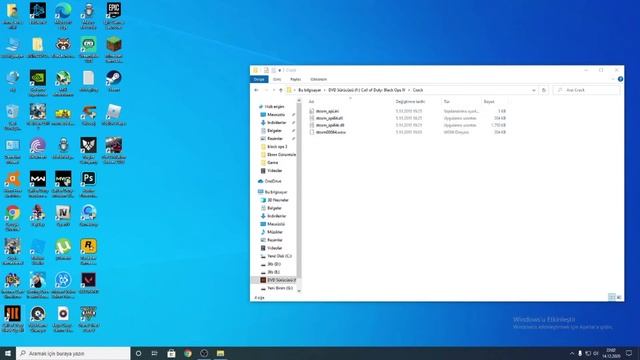Switch to the Paylaş ribbon tab
Screen dimensions: 640x360
click(x=296, y=79)
